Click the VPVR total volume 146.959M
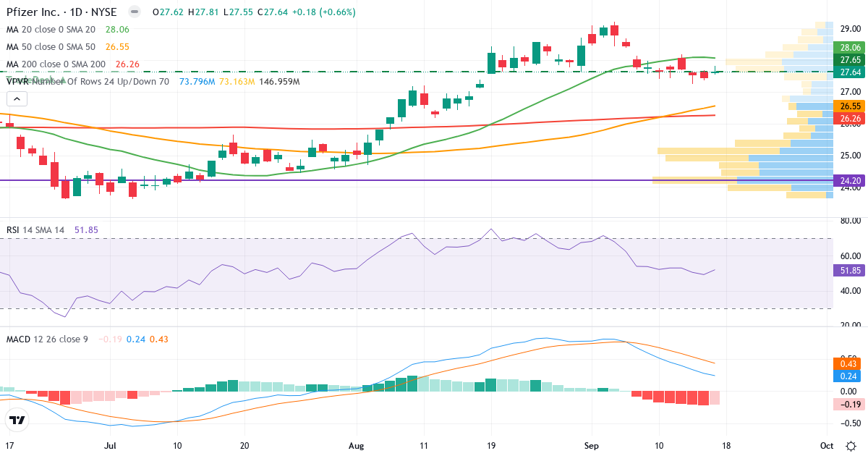 (x=280, y=82)
